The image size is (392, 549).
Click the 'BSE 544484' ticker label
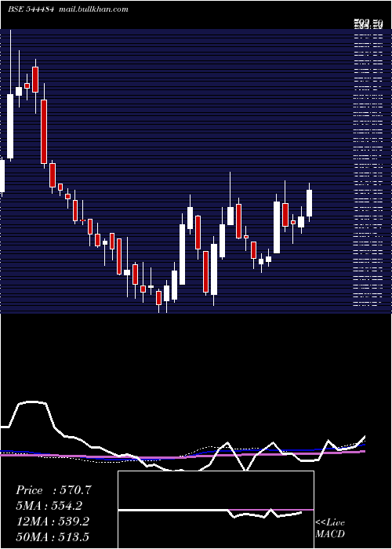(31, 9)
